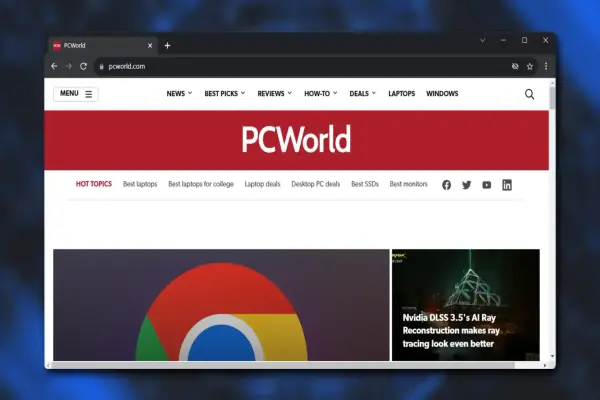Screen dimensions: 600x400
Task: Click the horizontal scrollbar at page bottom
Action: (x=284, y=365)
